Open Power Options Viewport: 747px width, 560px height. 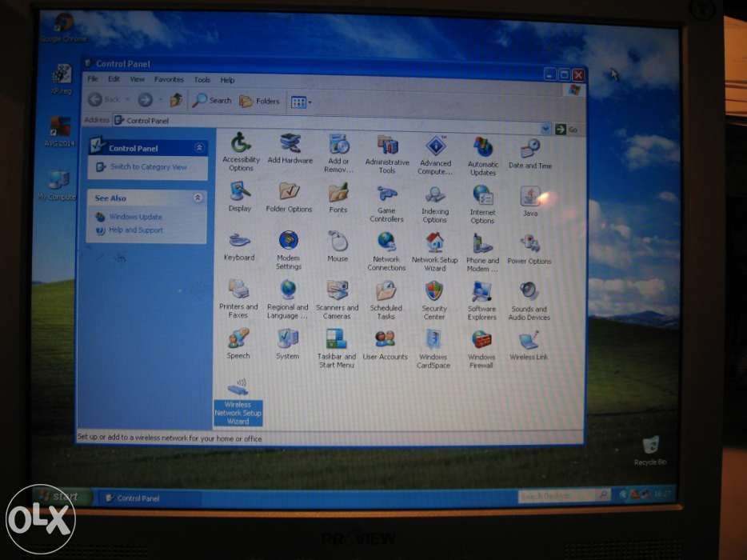[x=529, y=250]
